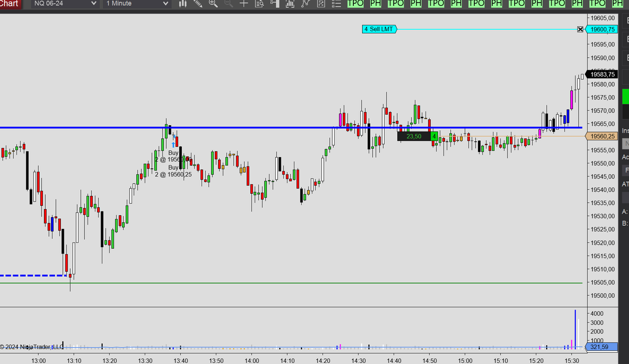The height and width of the screenshot is (364, 629).
Task: Select the thin green line near 19505
Action: [291, 283]
